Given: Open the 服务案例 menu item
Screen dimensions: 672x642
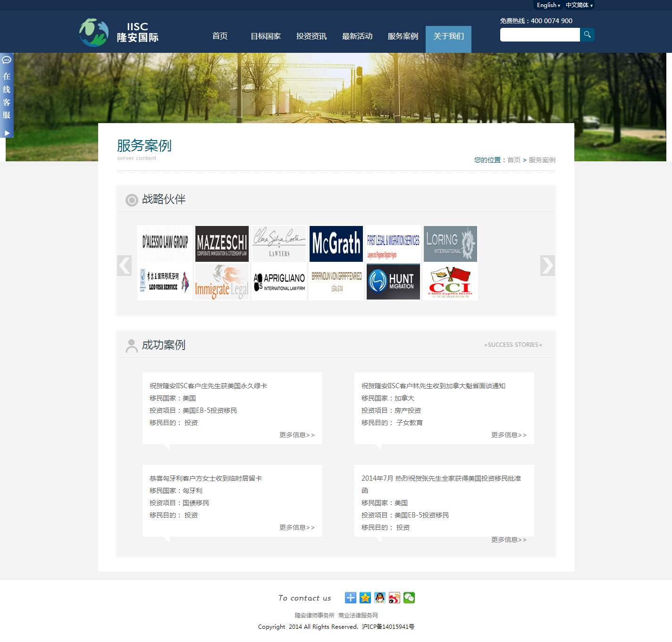Looking at the screenshot, I should [403, 36].
